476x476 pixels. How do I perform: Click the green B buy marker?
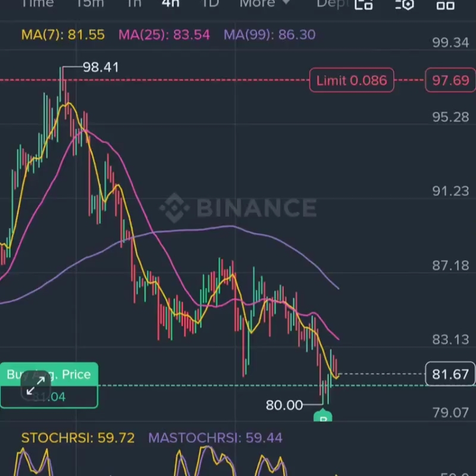(x=323, y=415)
